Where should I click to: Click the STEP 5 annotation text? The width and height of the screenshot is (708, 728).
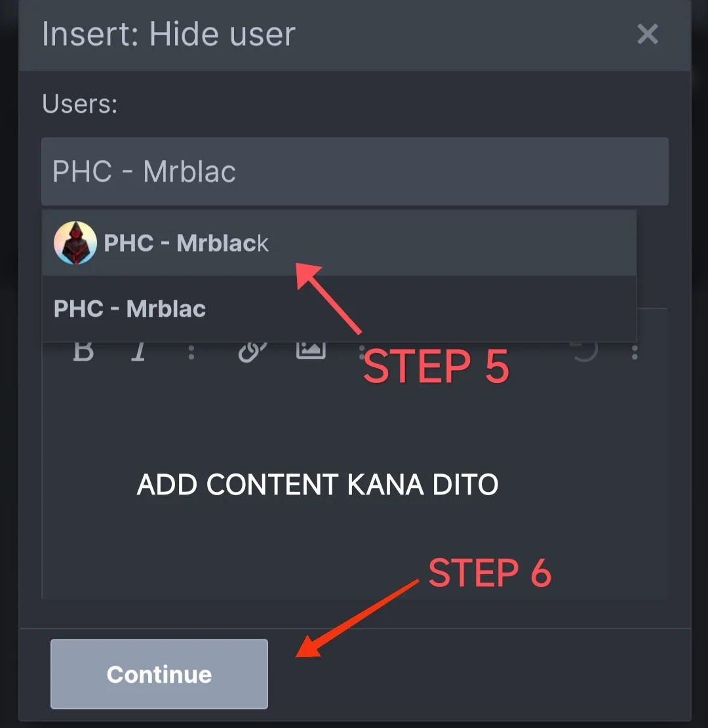436,367
